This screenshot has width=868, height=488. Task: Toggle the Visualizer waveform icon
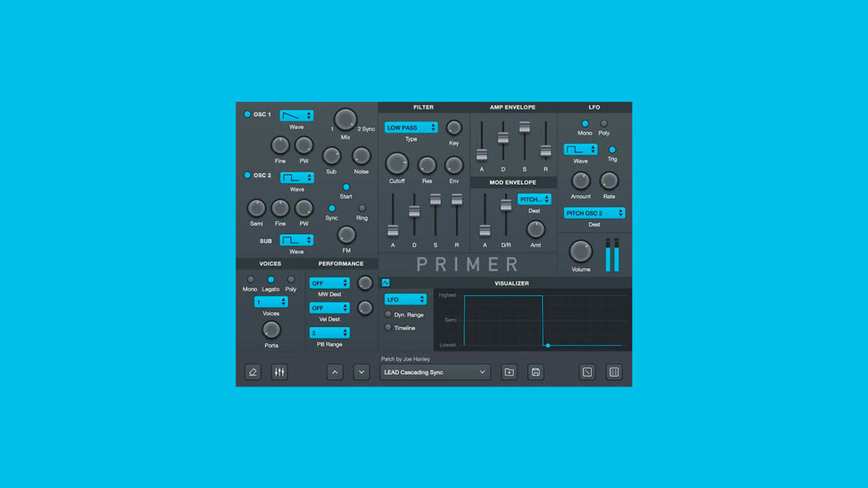coord(386,283)
